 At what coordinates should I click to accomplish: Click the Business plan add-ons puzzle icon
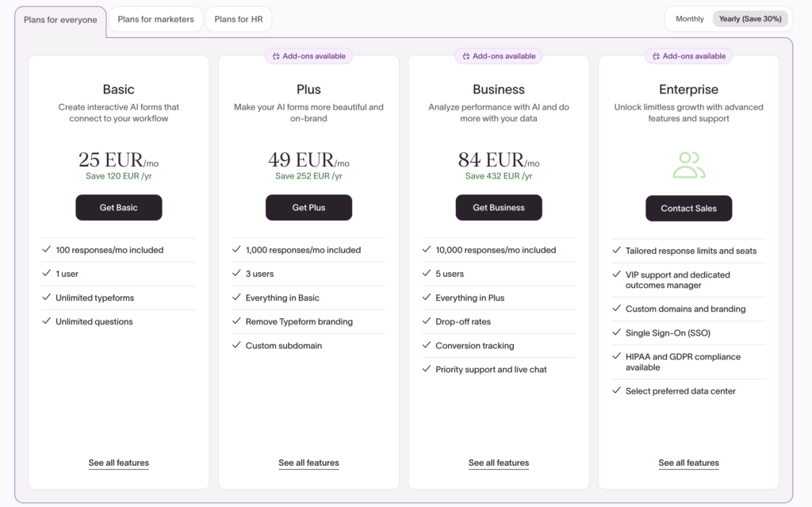(466, 56)
